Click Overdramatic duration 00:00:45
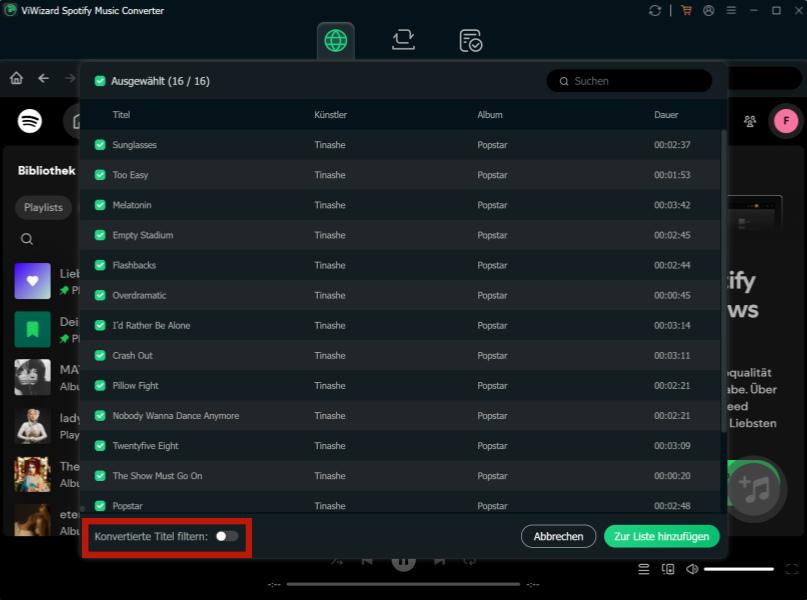 pyautogui.click(x=672, y=295)
